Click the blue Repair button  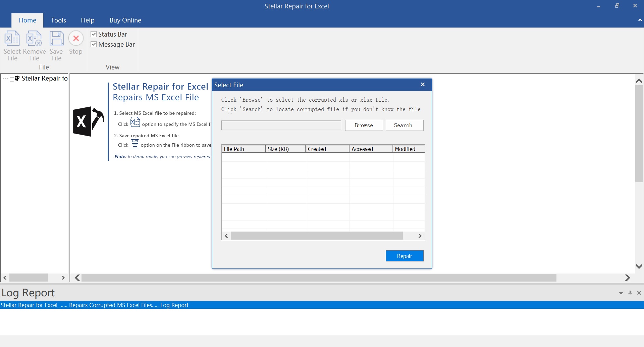(405, 256)
